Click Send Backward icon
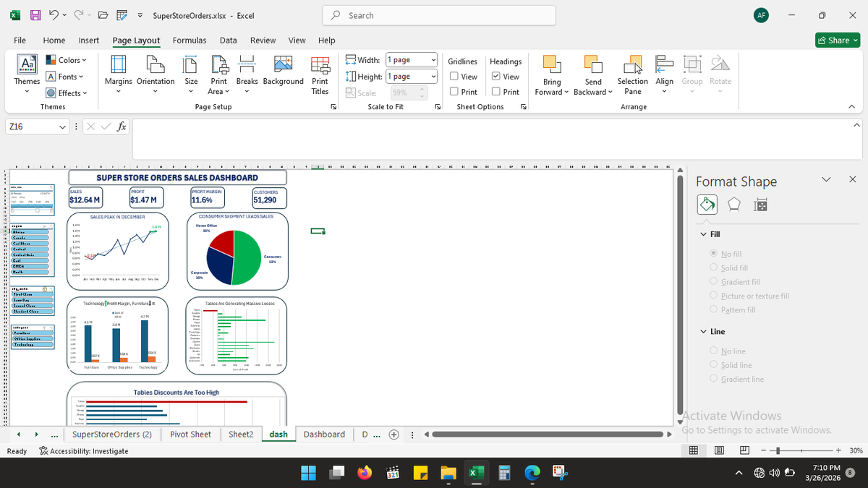868x488 pixels. pyautogui.click(x=593, y=64)
